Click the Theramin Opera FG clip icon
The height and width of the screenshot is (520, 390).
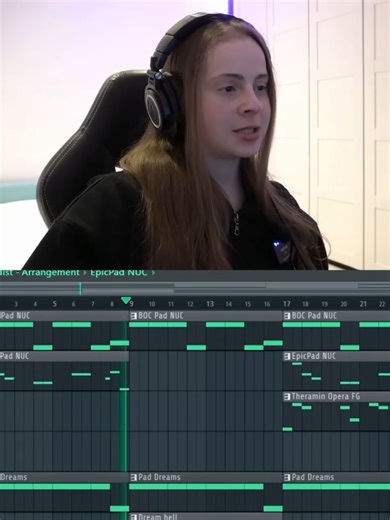(x=287, y=397)
